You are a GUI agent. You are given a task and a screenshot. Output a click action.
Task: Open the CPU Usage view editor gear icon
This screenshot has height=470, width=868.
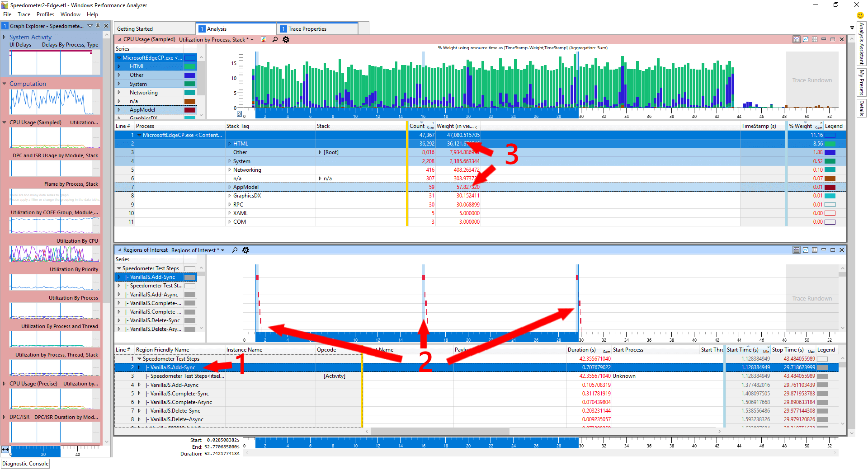click(286, 40)
